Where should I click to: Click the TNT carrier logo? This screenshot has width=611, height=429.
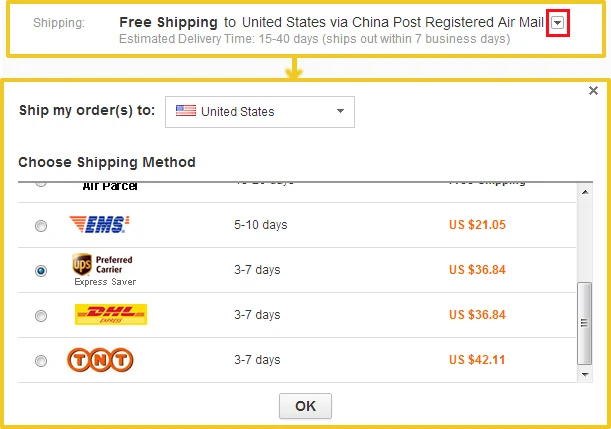[x=100, y=360]
